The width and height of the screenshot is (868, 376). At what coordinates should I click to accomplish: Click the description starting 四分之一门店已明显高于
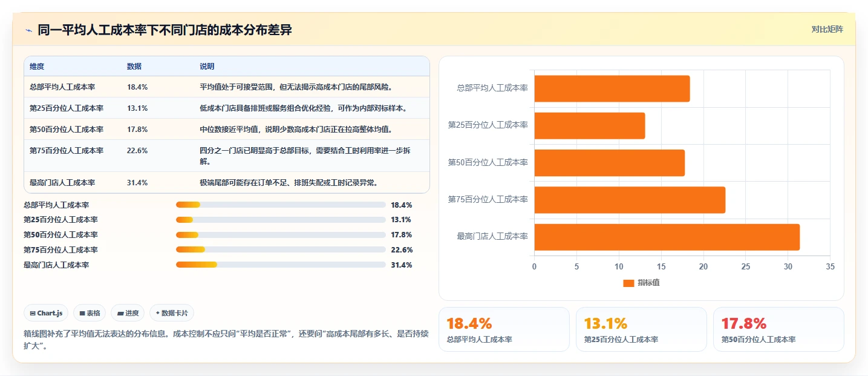pos(305,156)
